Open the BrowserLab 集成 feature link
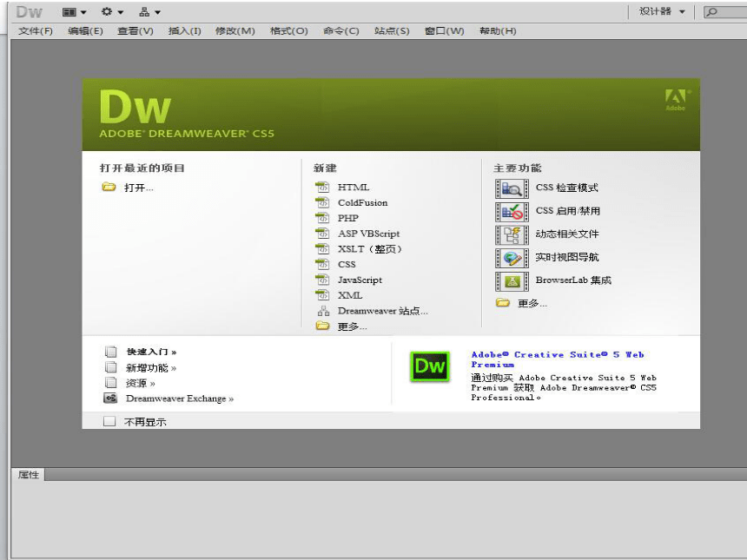This screenshot has height=560, width=747. click(x=573, y=280)
